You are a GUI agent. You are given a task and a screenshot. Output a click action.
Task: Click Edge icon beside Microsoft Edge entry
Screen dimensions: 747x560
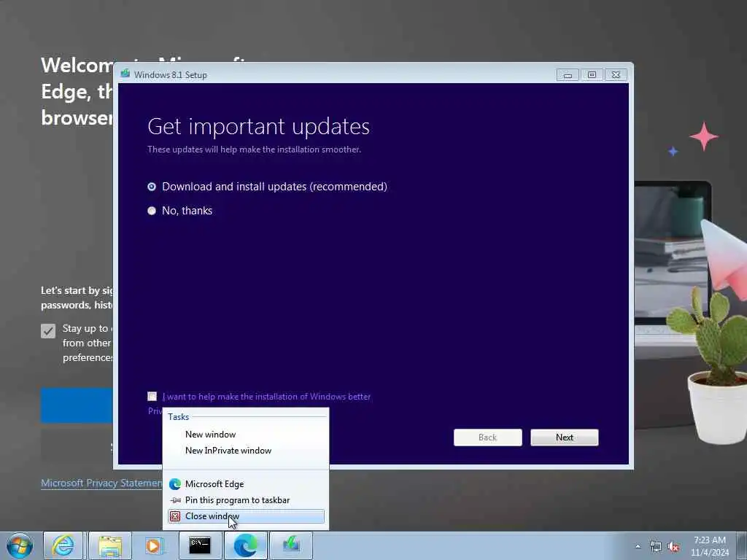tap(175, 484)
